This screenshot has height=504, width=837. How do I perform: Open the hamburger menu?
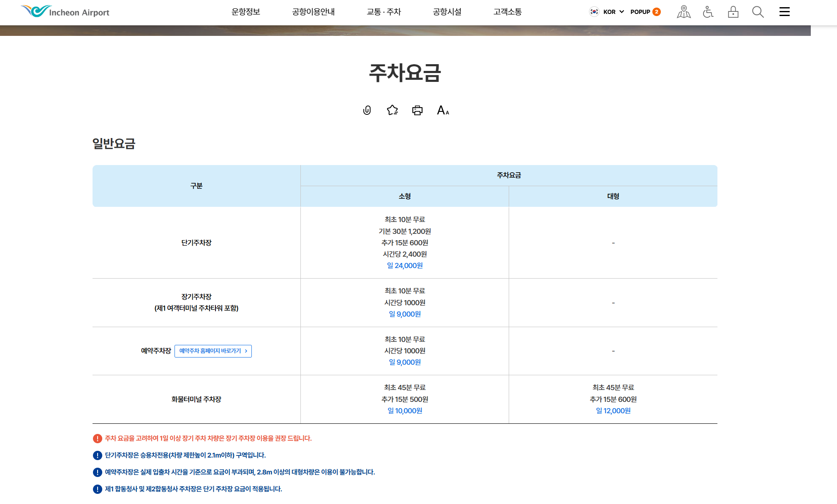click(784, 12)
